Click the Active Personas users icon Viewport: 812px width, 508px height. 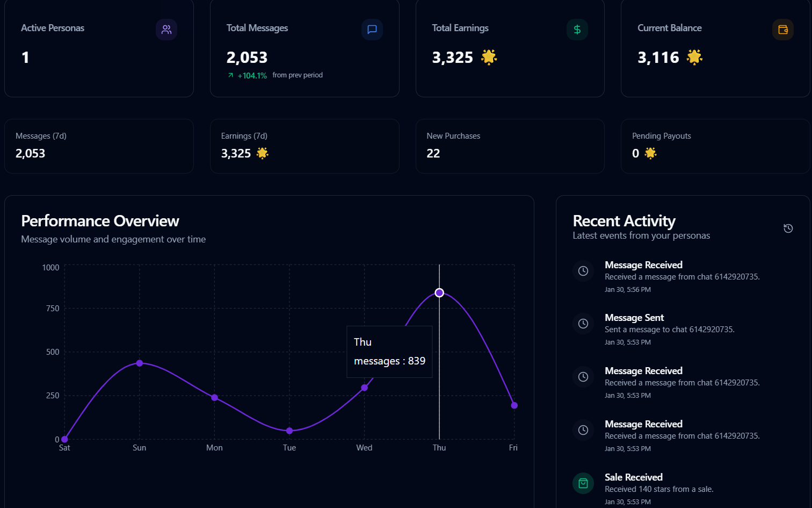pyautogui.click(x=166, y=30)
